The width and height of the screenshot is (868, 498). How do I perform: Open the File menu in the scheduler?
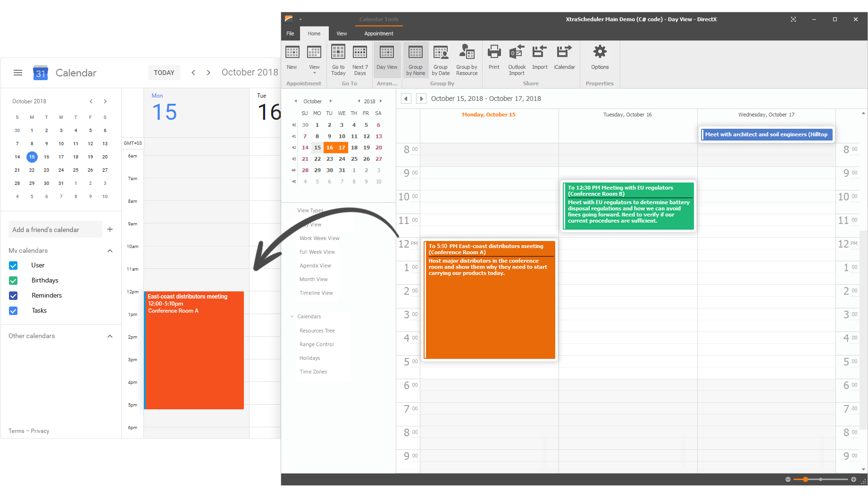[x=290, y=33]
